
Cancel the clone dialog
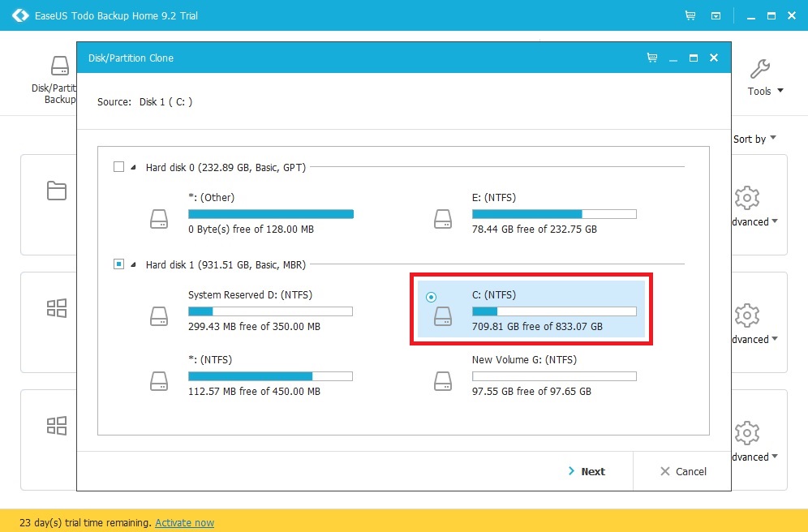683,471
